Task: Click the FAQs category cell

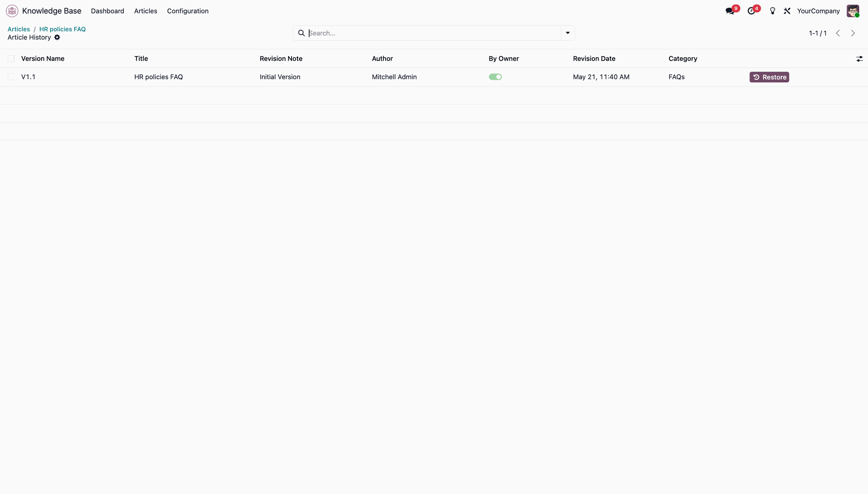Action: (x=676, y=77)
